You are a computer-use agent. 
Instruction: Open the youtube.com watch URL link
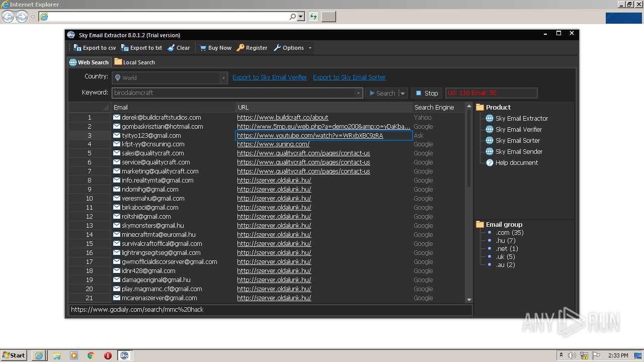[310, 135]
